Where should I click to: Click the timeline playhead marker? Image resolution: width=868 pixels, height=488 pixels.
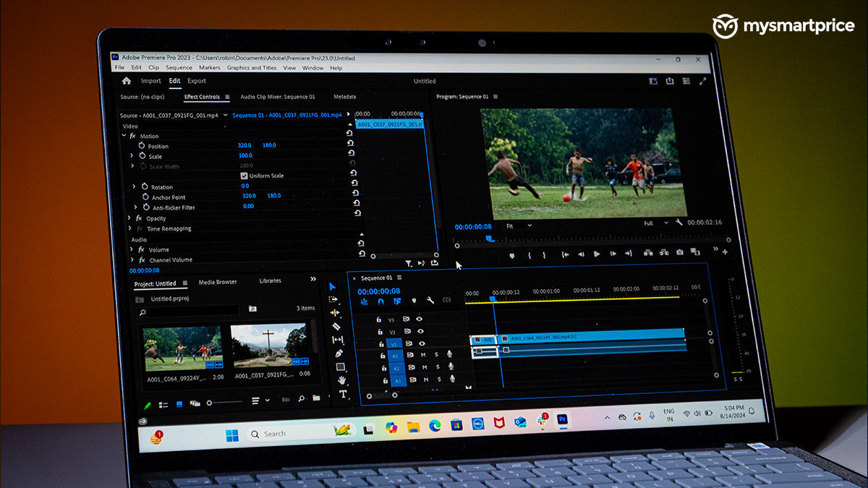point(493,298)
